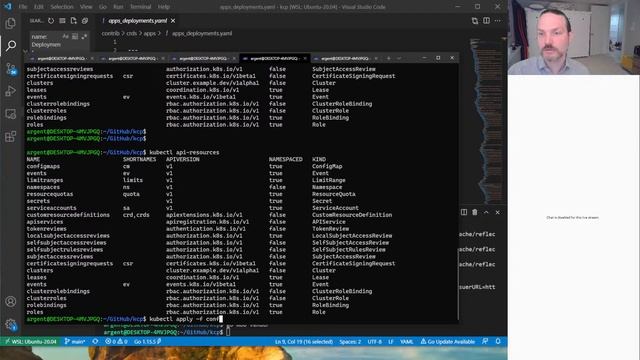The width and height of the screenshot is (640, 360).
Task: Click the webcam video thumbnail
Action: click(573, 37)
